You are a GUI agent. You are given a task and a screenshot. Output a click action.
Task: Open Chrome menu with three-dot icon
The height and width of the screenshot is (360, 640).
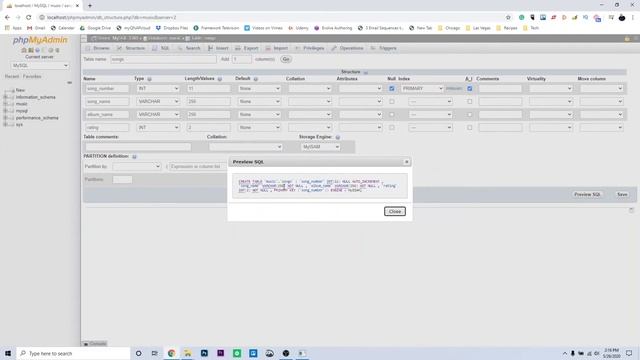[633, 18]
